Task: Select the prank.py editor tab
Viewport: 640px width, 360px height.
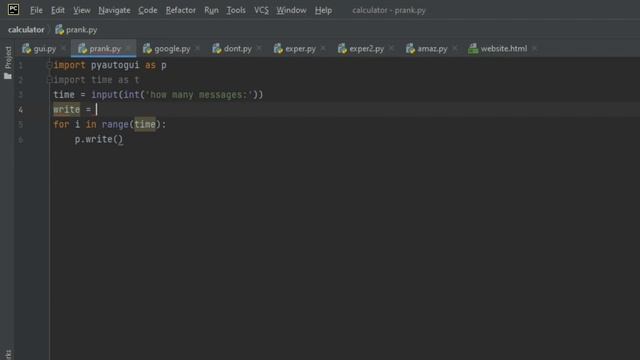Action: [x=105, y=49]
